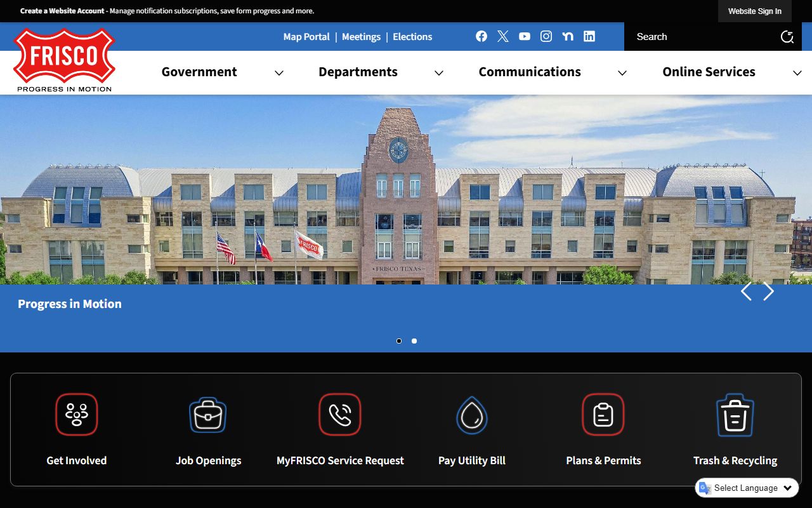Open the Select Language dropdown

click(x=747, y=488)
